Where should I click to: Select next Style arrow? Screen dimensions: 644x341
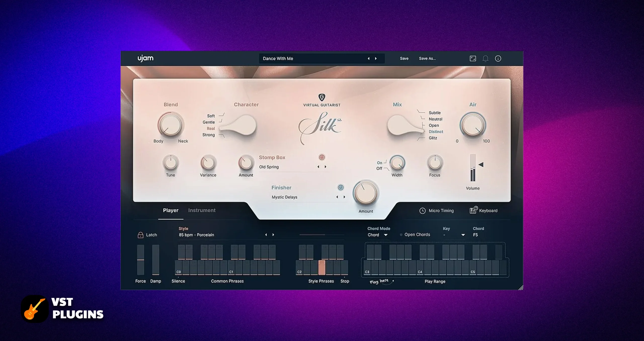pos(273,235)
